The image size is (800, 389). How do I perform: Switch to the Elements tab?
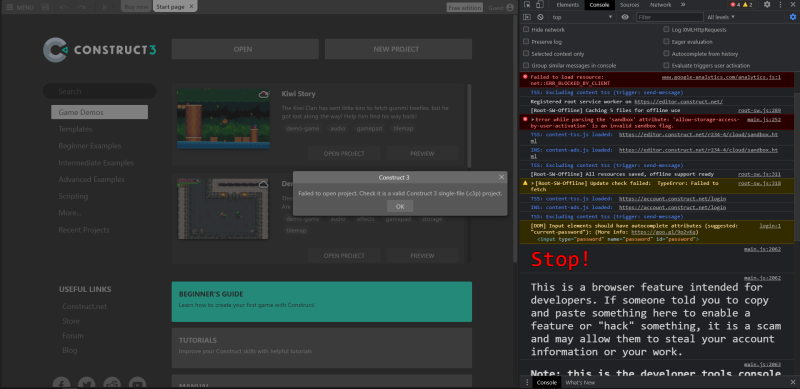coord(567,5)
